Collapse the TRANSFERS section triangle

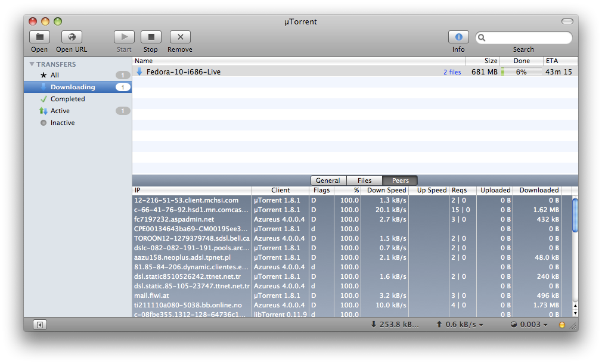pyautogui.click(x=32, y=64)
